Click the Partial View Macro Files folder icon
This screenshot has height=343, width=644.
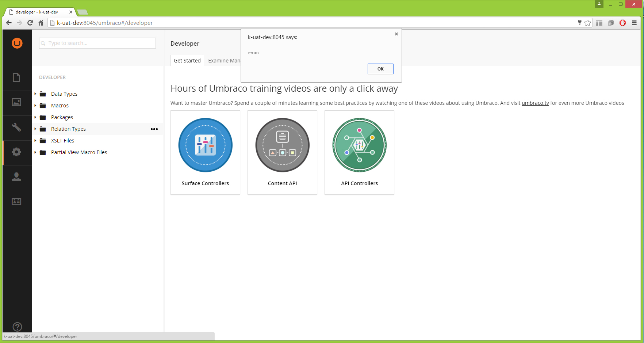pyautogui.click(x=43, y=152)
